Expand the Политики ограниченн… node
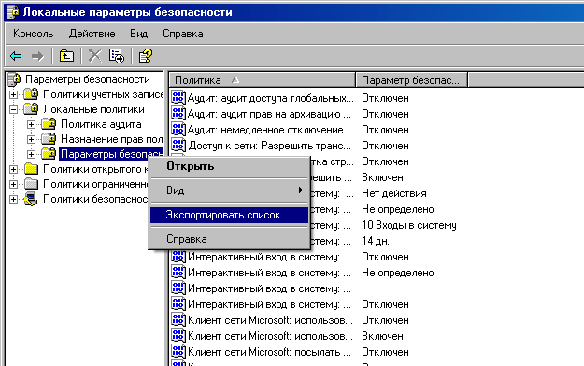584x366 pixels. coord(13,184)
